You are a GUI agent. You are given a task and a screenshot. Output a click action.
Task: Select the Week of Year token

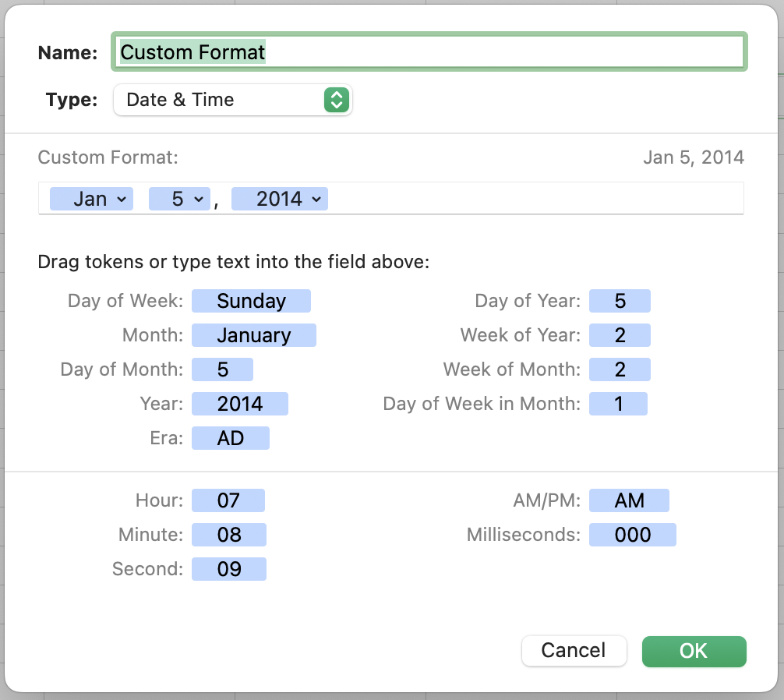tap(620, 336)
